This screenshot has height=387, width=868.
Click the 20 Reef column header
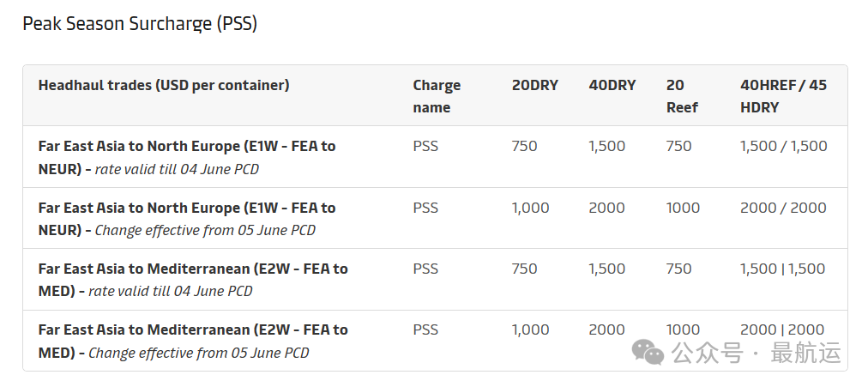[682, 96]
